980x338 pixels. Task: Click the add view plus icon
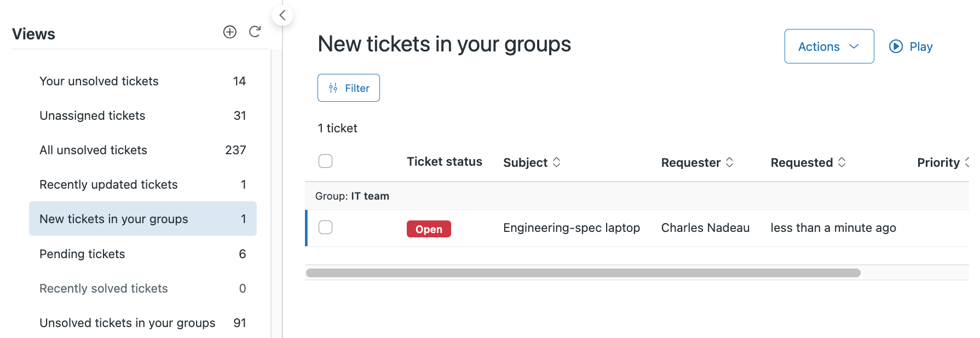pos(230,32)
